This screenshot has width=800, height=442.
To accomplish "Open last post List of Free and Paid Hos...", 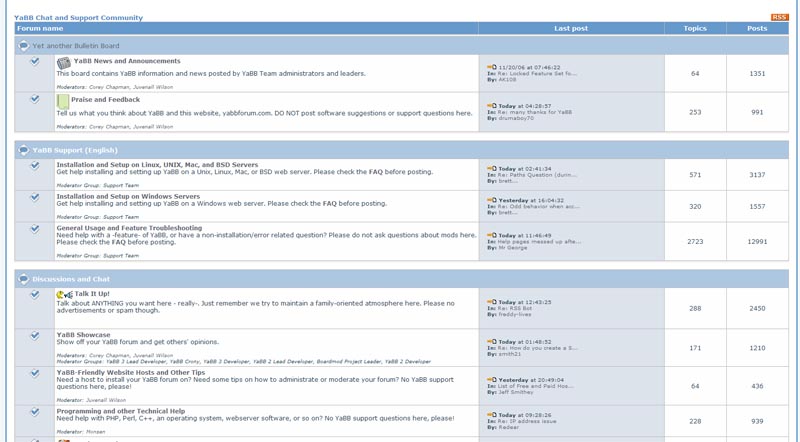I will (x=536, y=386).
